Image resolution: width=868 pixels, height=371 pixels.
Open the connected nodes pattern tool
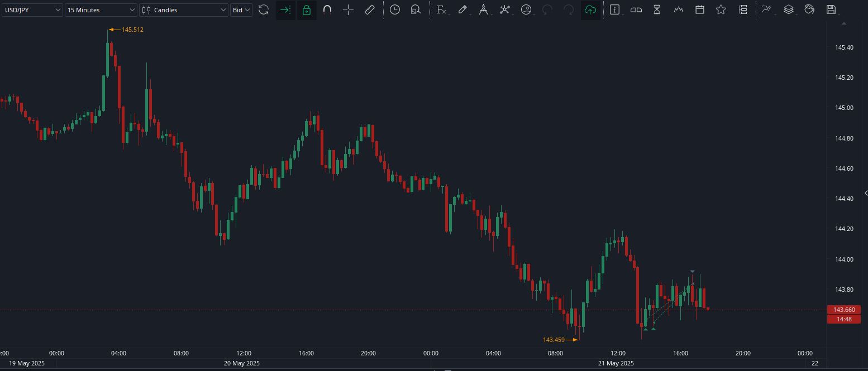tap(504, 10)
